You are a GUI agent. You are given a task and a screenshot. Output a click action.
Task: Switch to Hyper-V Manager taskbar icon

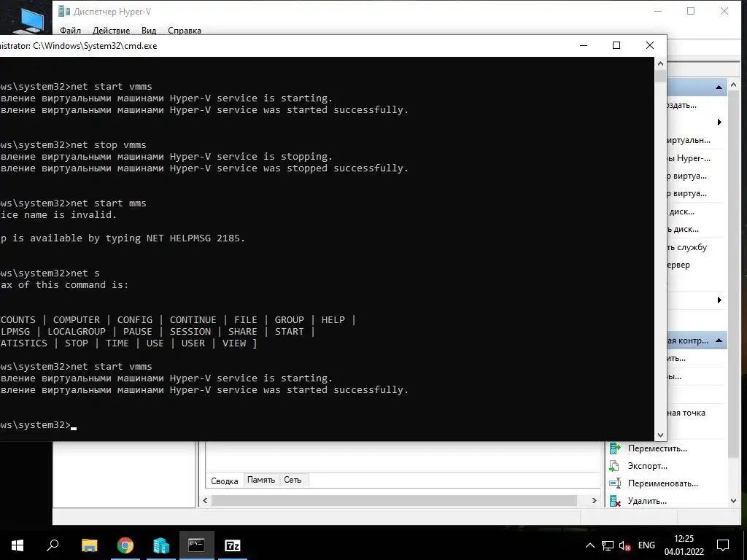click(161, 545)
